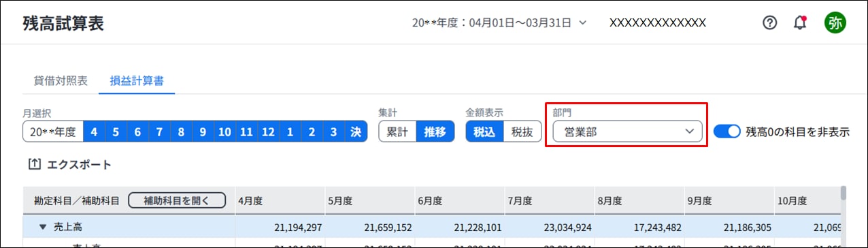The height and width of the screenshot is (248, 868).
Task: Click the 10月度 column header
Action: (x=808, y=200)
